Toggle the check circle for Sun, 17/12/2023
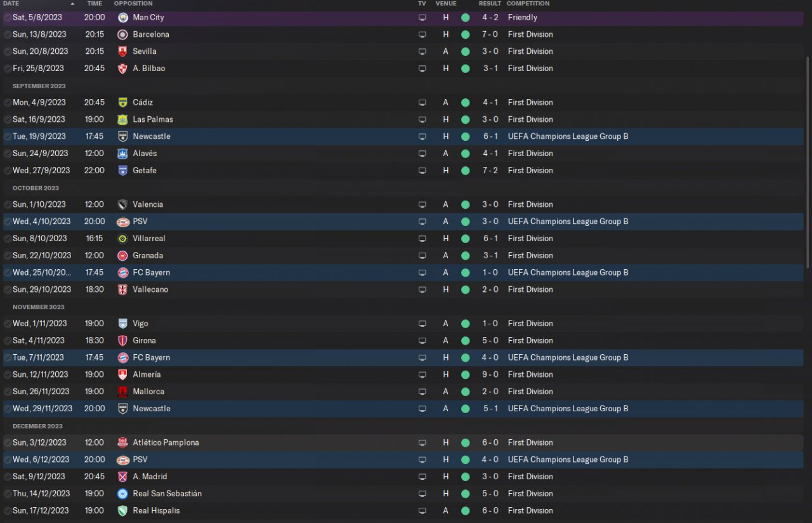812x523 pixels. click(x=7, y=510)
